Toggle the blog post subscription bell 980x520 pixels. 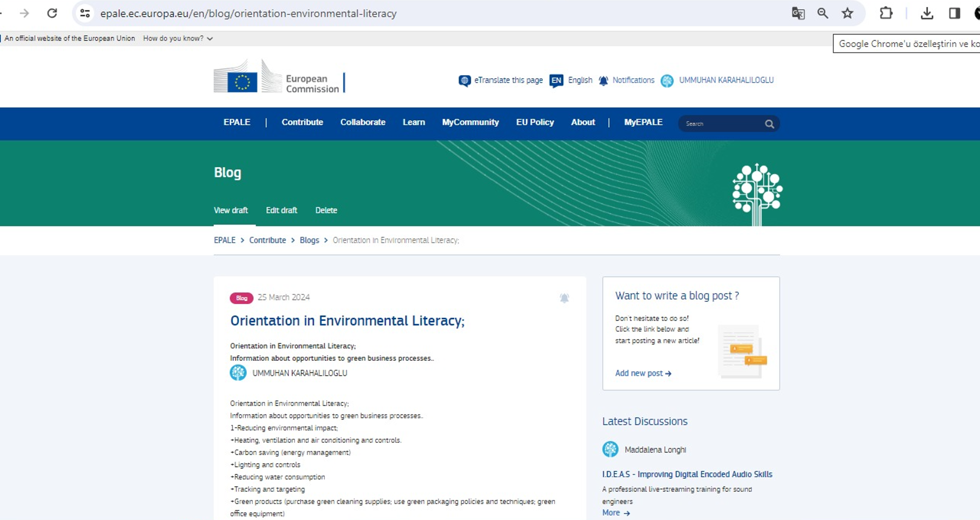564,298
